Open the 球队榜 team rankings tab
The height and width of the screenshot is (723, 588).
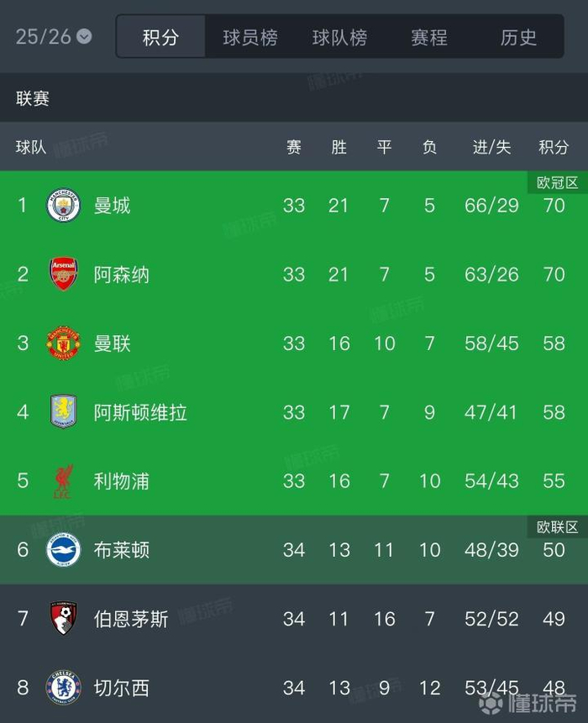339,37
